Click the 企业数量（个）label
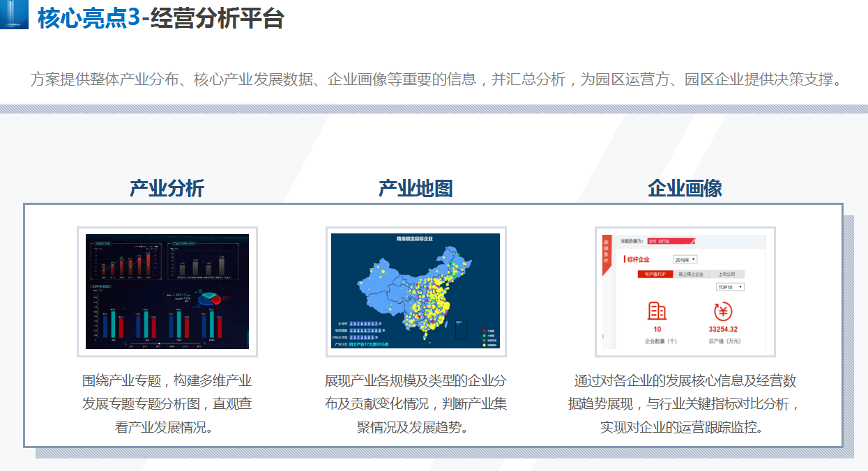868x471 pixels. [x=661, y=341]
